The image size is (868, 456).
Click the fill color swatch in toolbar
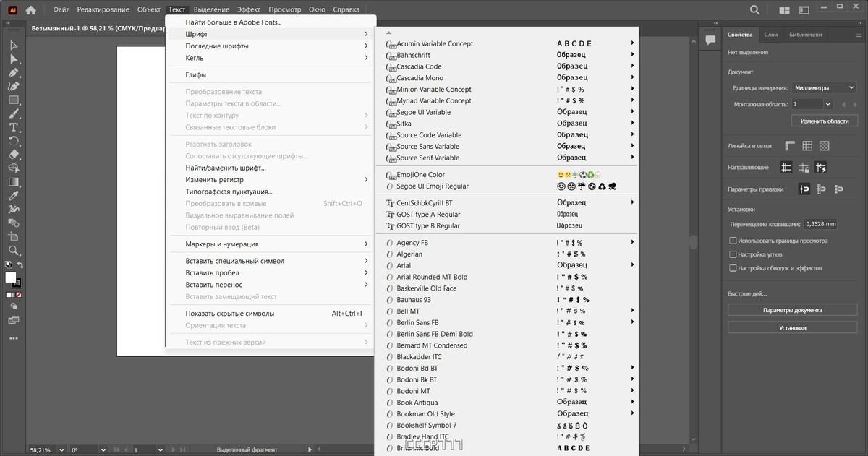10,278
